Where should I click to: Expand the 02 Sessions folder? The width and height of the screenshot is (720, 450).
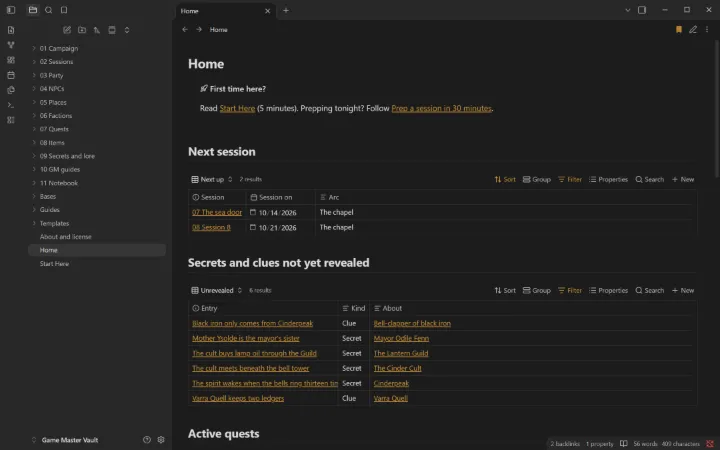pyautogui.click(x=56, y=62)
